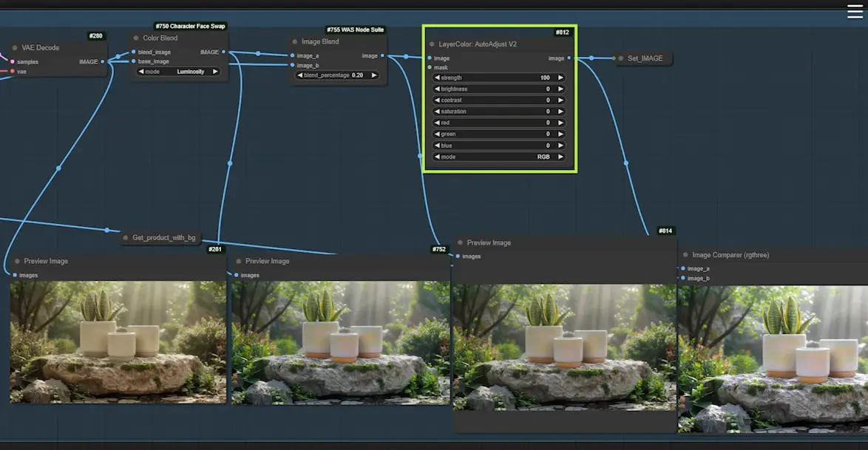Click the #750 Character Face Swap badge

pyautogui.click(x=190, y=26)
